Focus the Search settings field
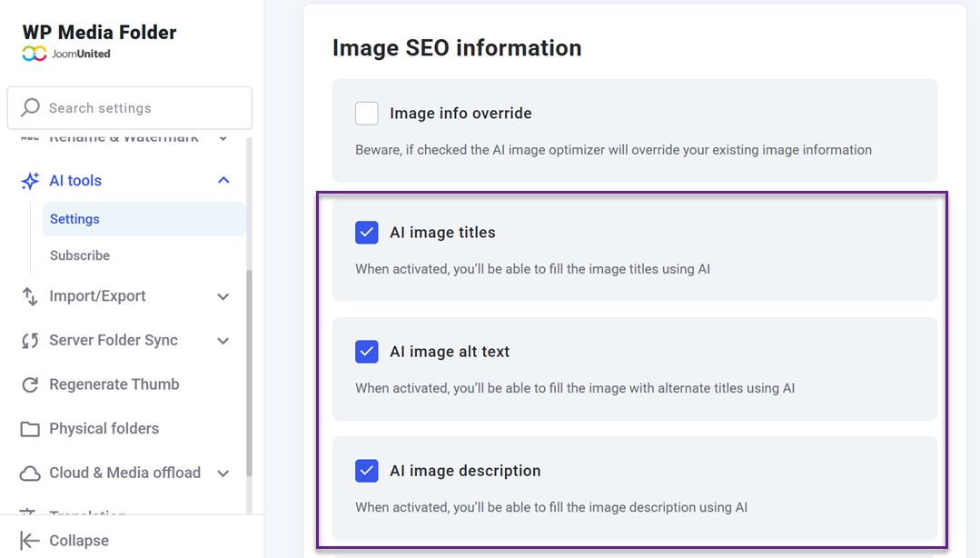Viewport: 980px width, 558px height. pos(130,107)
